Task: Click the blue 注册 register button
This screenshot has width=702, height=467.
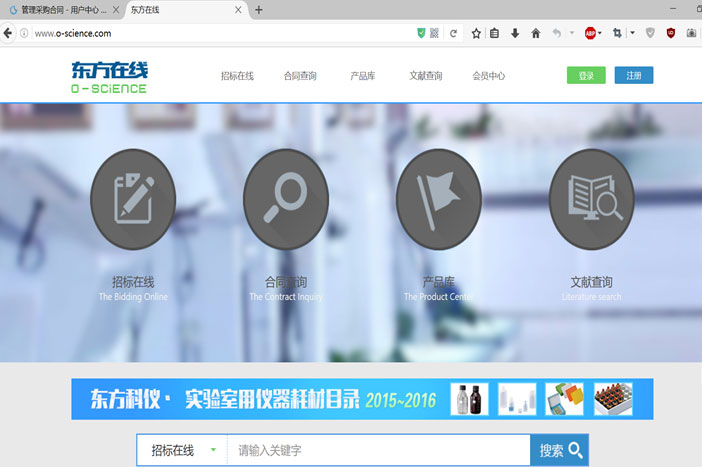Action: 634,75
